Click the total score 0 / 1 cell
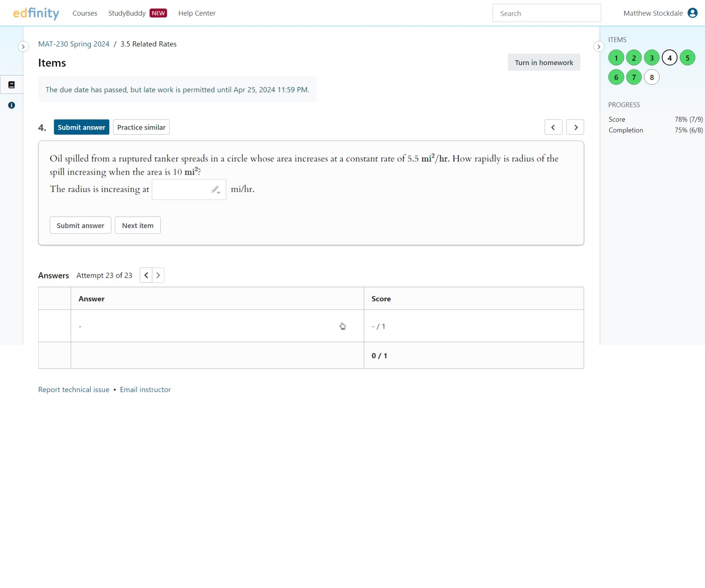 pyautogui.click(x=474, y=355)
